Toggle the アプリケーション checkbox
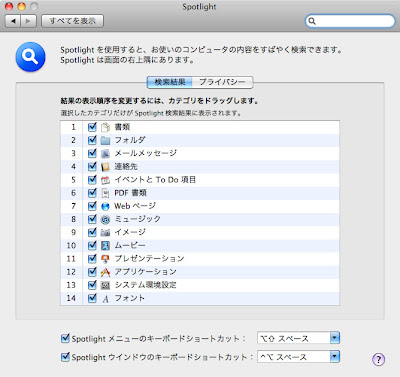 point(92,272)
